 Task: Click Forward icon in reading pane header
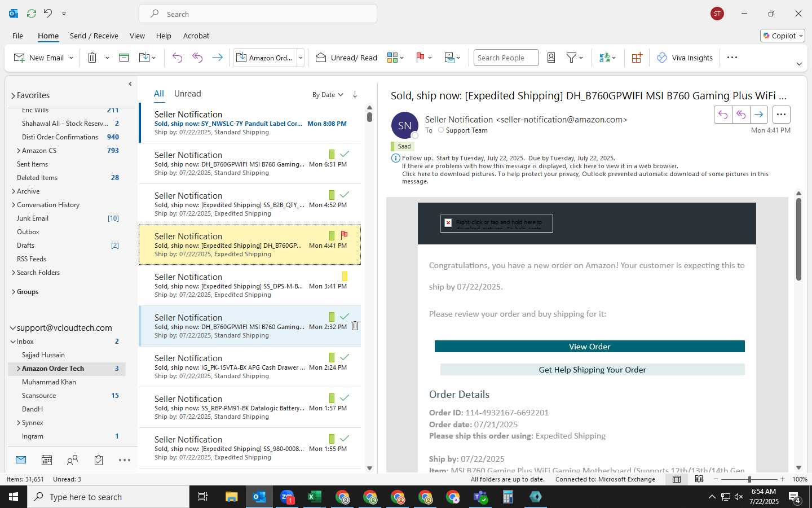tap(759, 115)
